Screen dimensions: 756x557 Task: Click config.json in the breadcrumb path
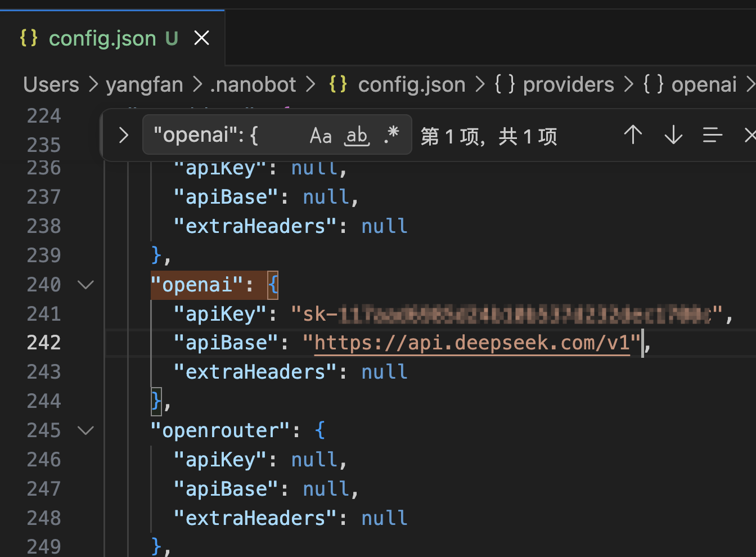(x=412, y=84)
